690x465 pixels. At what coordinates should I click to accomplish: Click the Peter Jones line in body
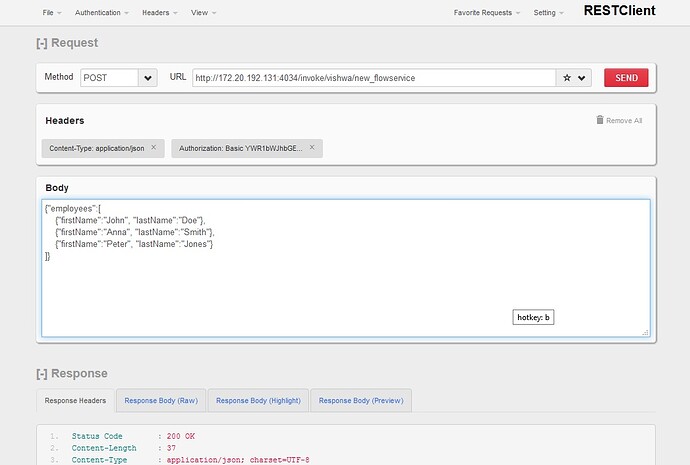click(134, 244)
